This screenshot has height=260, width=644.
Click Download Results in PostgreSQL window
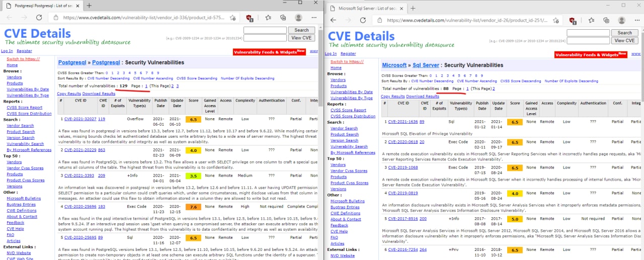coord(99,94)
